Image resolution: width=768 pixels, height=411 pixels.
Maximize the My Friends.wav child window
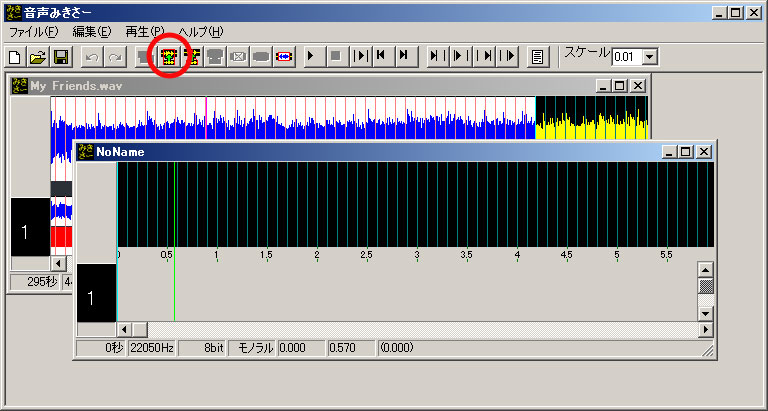pos(620,86)
